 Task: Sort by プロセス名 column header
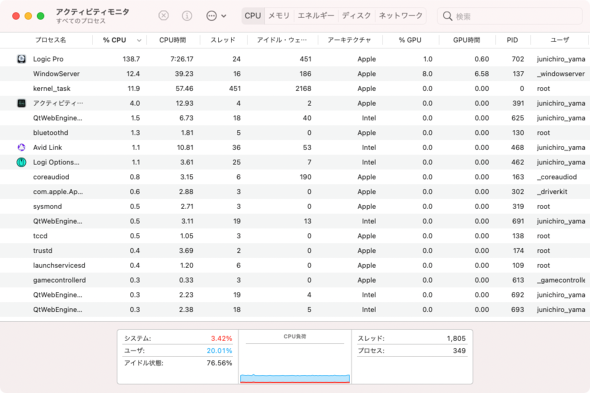(50, 40)
